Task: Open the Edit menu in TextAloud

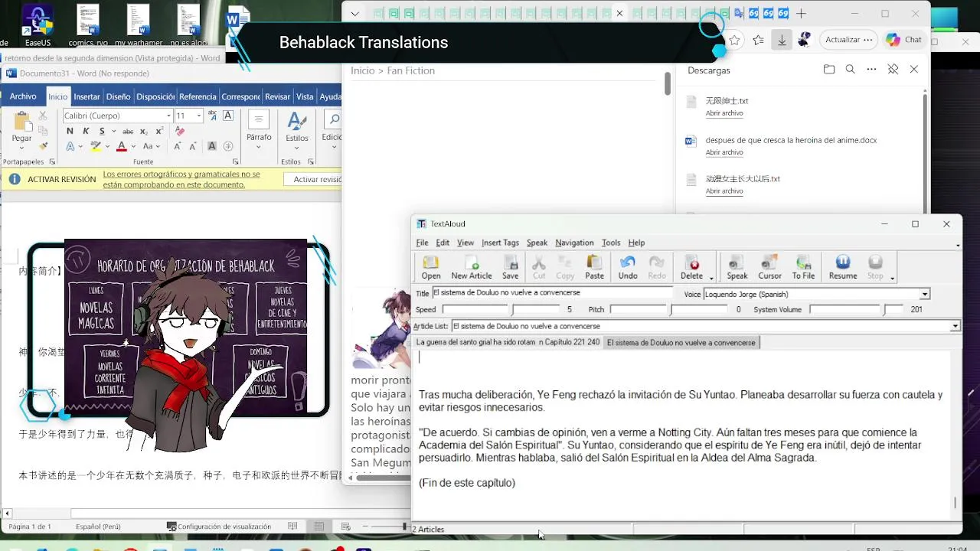Action: (x=443, y=243)
